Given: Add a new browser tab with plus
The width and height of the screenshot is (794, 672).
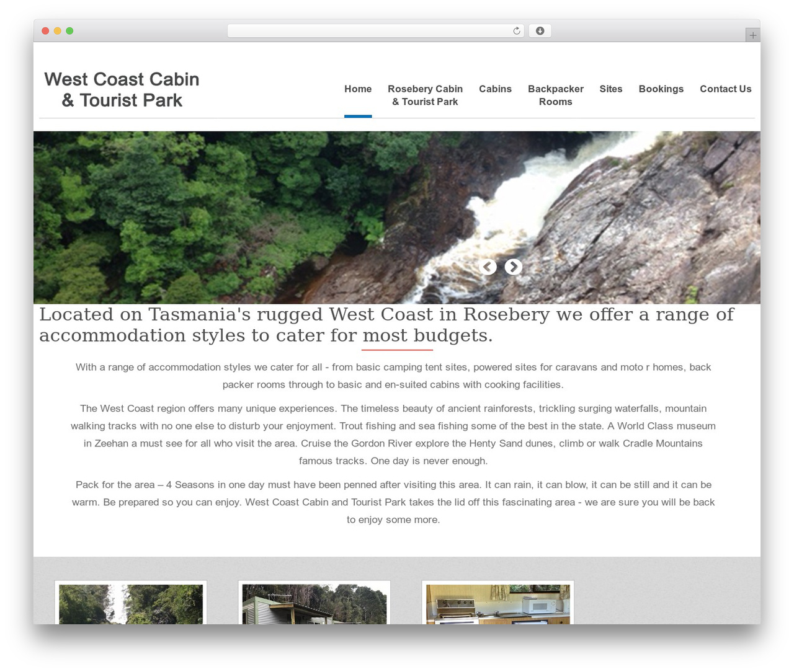Looking at the screenshot, I should 752,35.
